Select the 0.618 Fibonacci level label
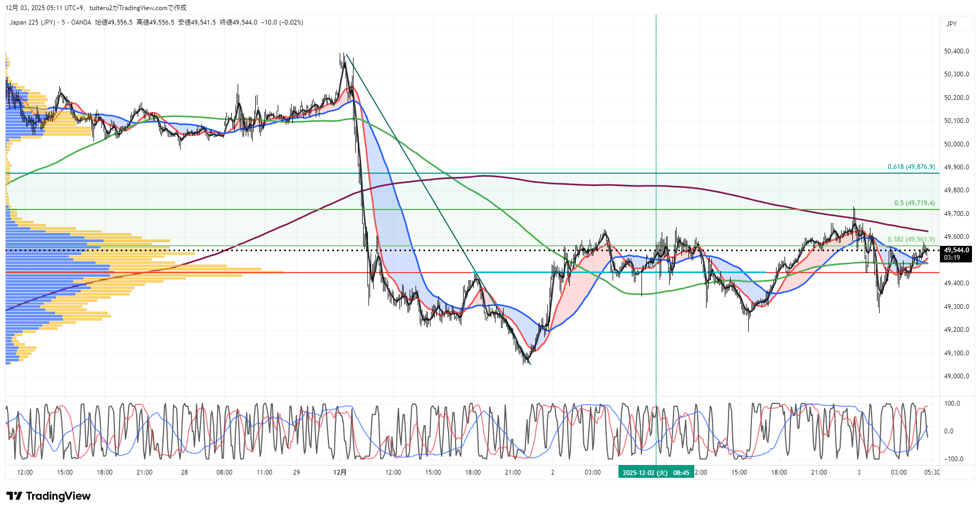 [x=911, y=167]
